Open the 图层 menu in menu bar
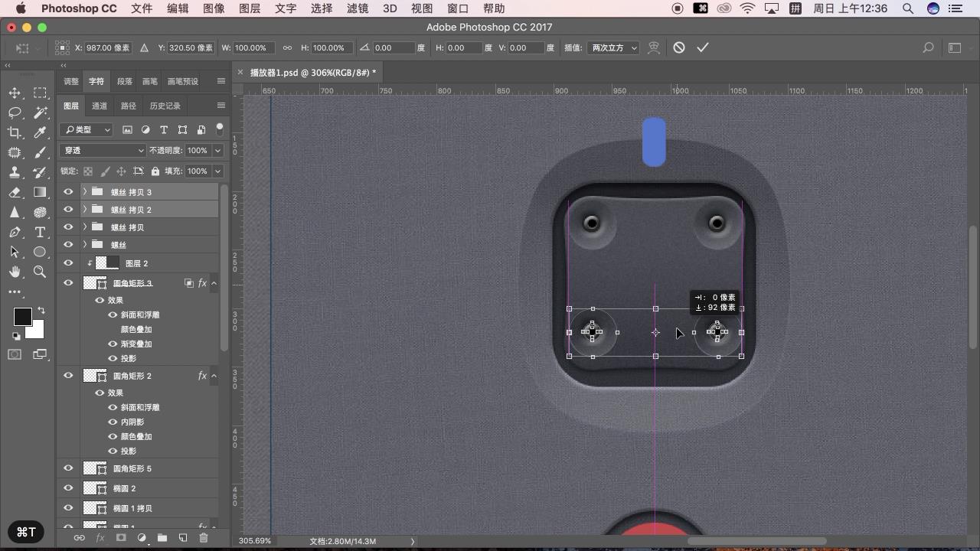This screenshot has height=551, width=980. [x=250, y=8]
